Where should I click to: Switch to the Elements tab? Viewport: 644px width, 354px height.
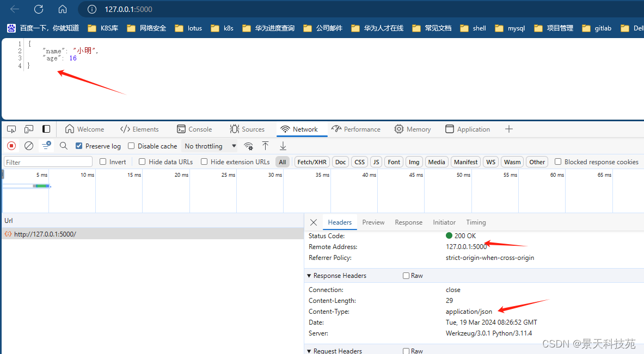pyautogui.click(x=139, y=129)
